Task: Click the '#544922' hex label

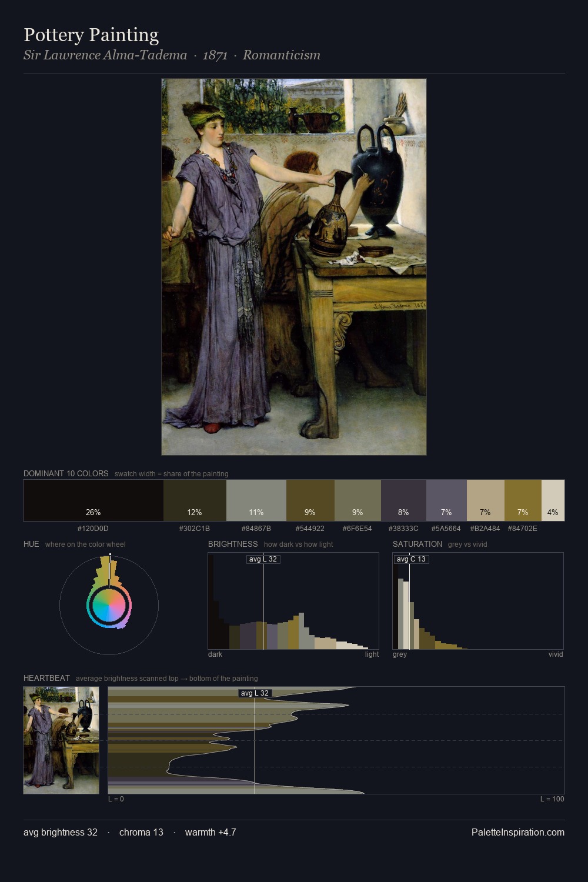Action: point(310,529)
